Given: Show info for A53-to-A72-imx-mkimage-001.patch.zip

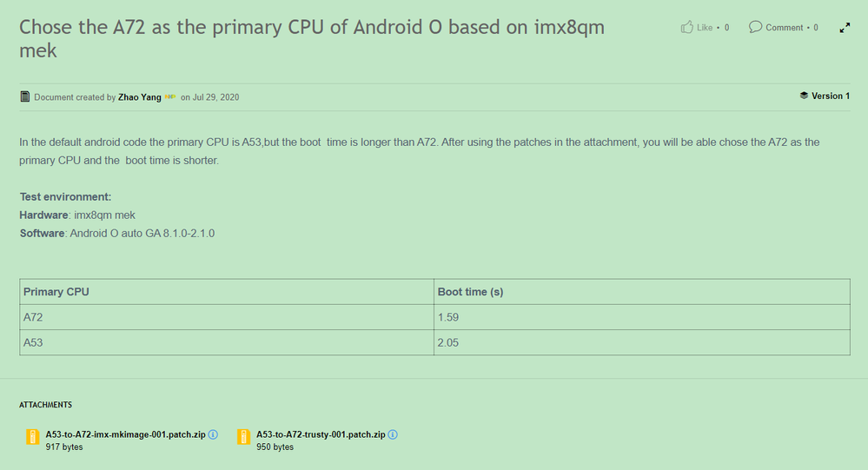Looking at the screenshot, I should point(213,434).
